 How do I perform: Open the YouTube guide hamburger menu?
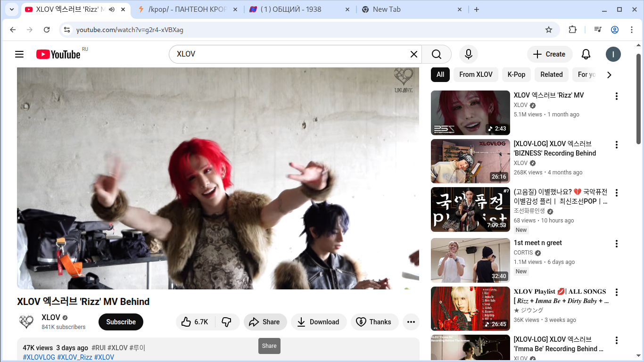19,54
